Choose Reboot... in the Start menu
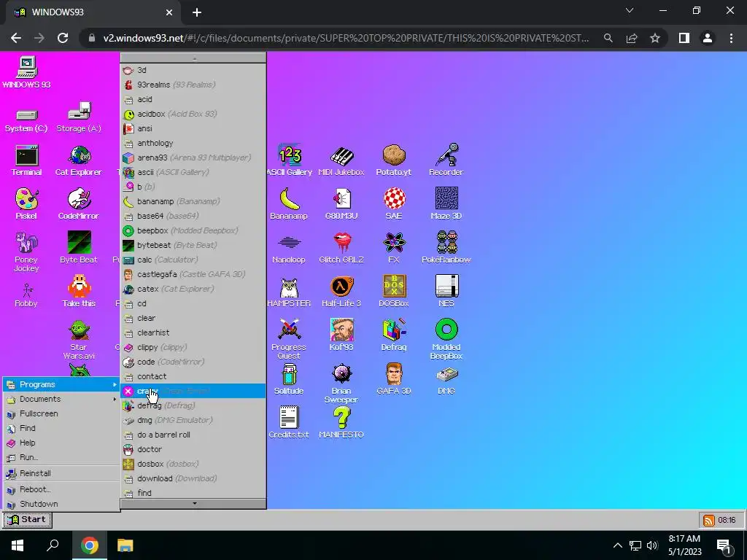Screen dimensions: 747x560 [61, 489]
